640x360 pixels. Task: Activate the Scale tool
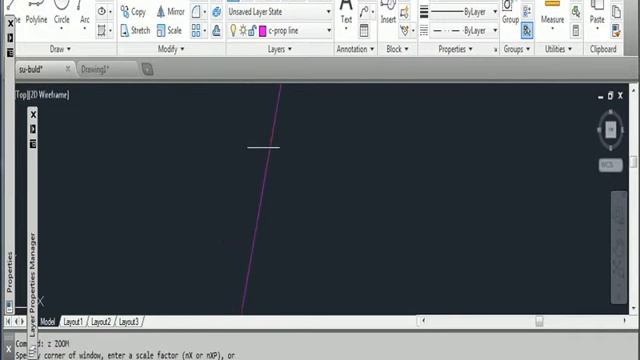pyautogui.click(x=169, y=31)
